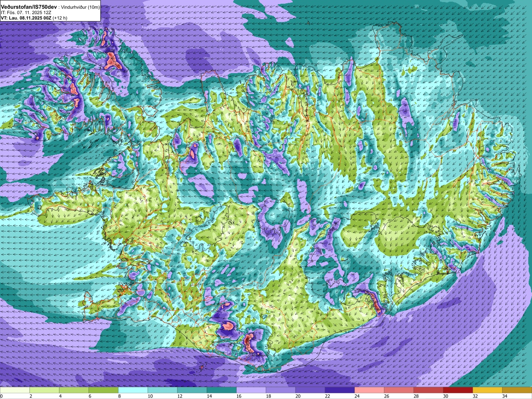Click the violet 20–22 legend swatch
The image size is (532, 399).
coord(310,390)
